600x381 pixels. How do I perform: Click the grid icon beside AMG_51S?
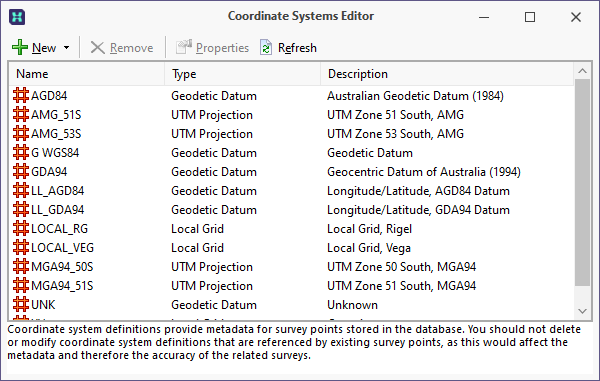(x=21, y=114)
